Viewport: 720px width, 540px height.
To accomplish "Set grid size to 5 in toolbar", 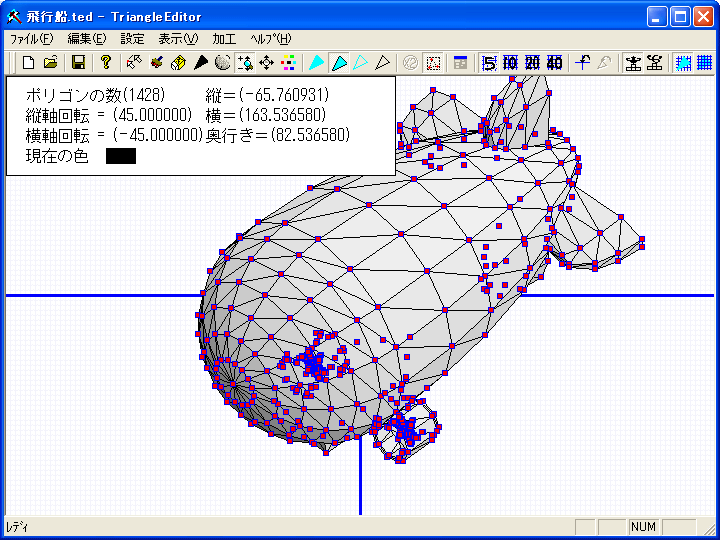I will pos(489,63).
